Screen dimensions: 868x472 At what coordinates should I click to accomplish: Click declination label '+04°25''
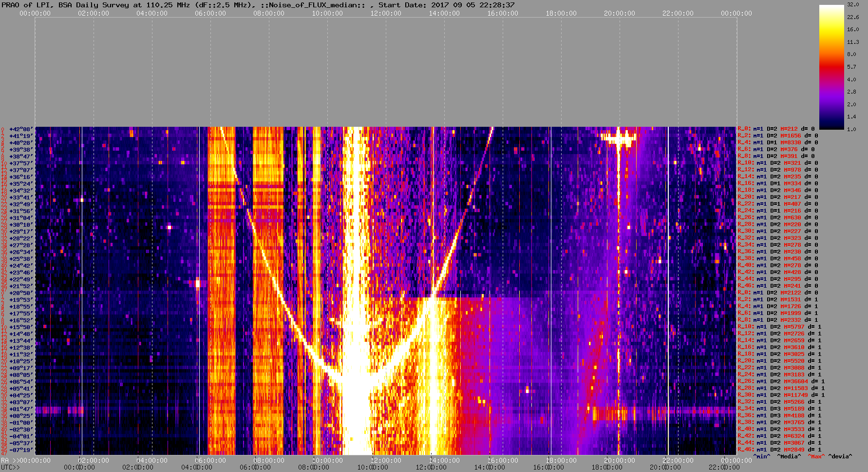[x=21, y=395]
